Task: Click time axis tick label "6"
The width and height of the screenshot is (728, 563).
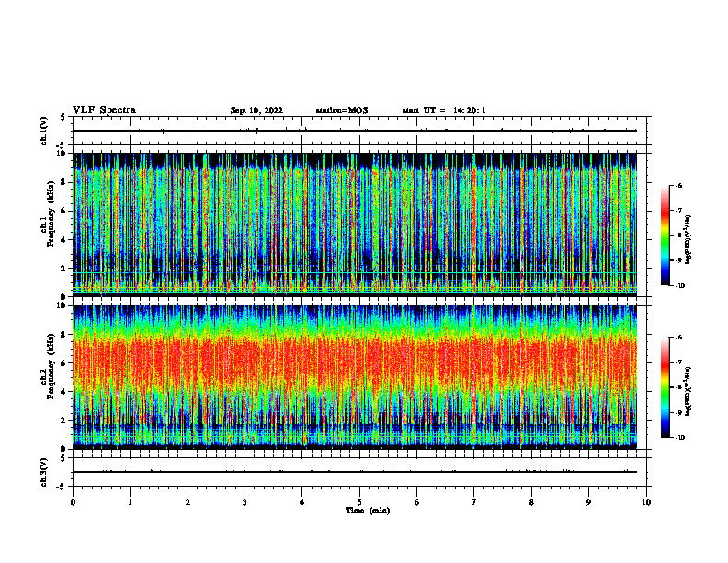Action: [x=417, y=502]
